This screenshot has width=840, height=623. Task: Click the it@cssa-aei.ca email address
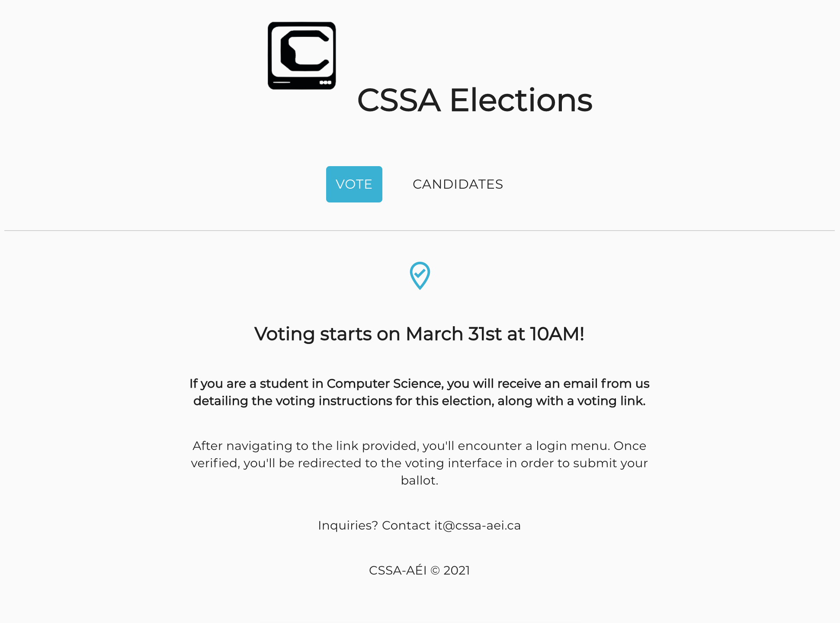coord(478,525)
